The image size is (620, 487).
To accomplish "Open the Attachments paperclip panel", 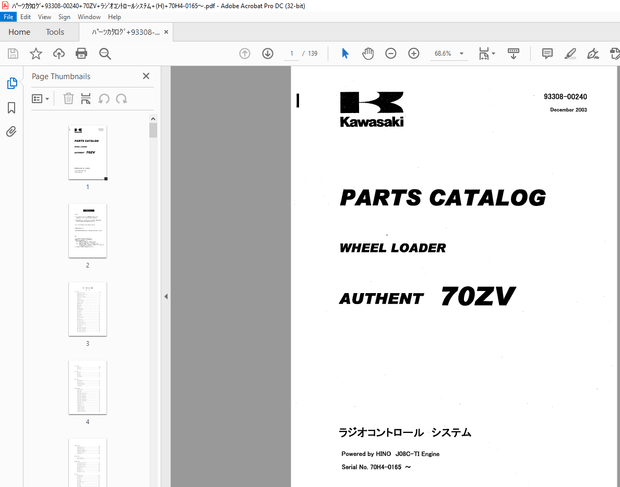I will pyautogui.click(x=11, y=131).
